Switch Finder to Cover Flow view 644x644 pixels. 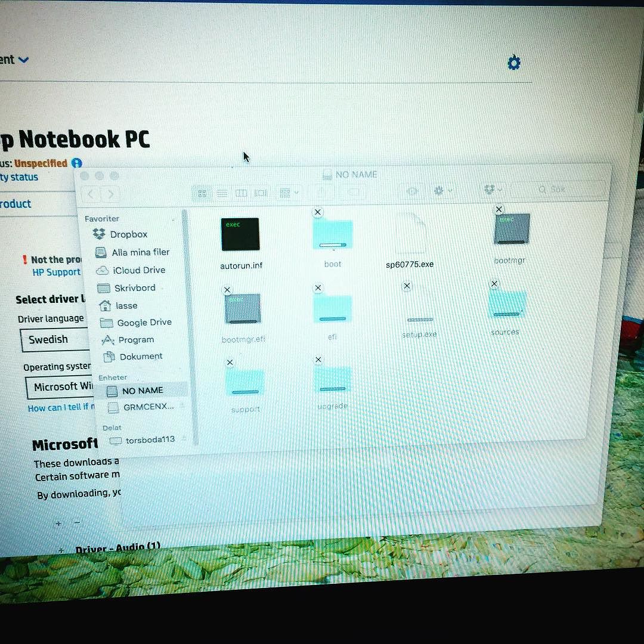click(x=261, y=193)
